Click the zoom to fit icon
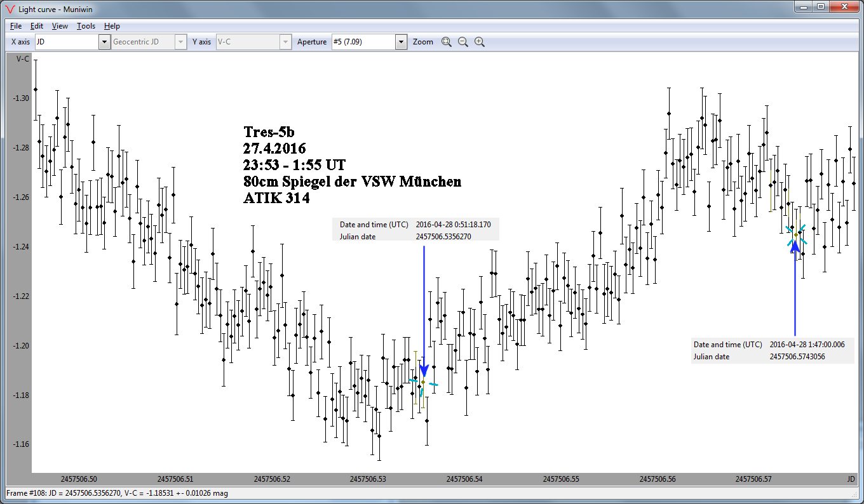Image resolution: width=864 pixels, height=504 pixels. [447, 42]
